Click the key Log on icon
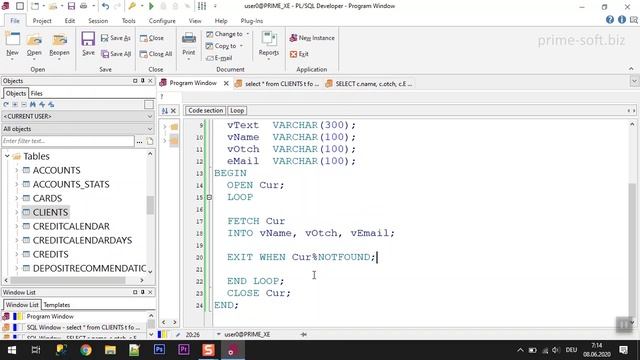This screenshot has height=360, width=640. (x=132, y=6)
